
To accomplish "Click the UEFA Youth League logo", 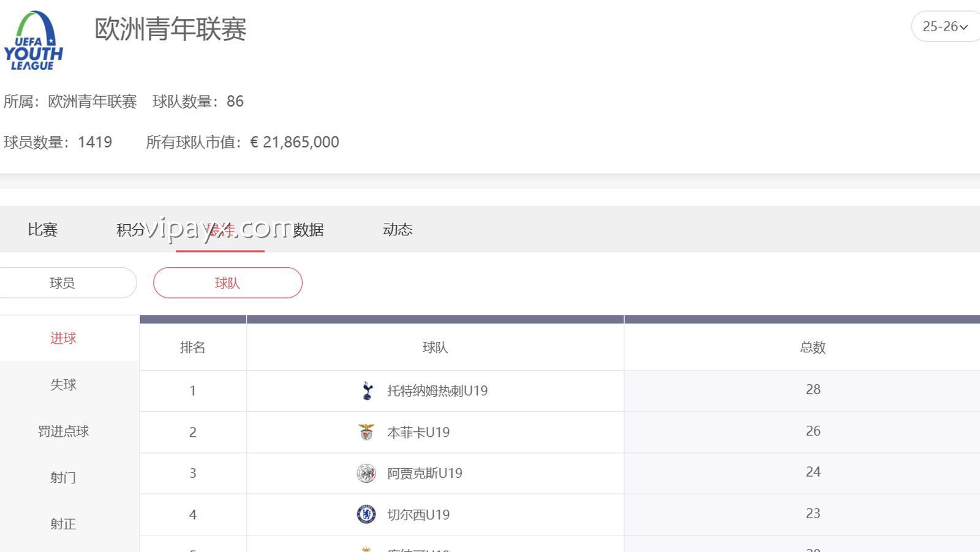I will (x=34, y=40).
